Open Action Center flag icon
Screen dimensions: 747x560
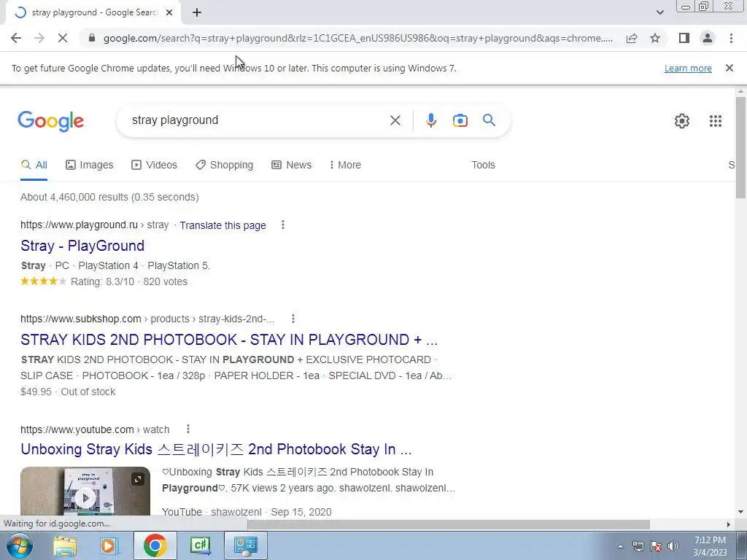click(656, 546)
